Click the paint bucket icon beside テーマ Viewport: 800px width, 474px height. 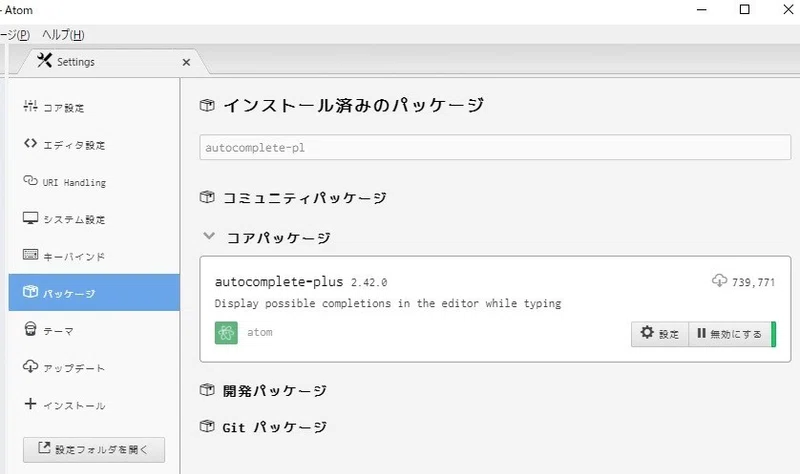30,329
